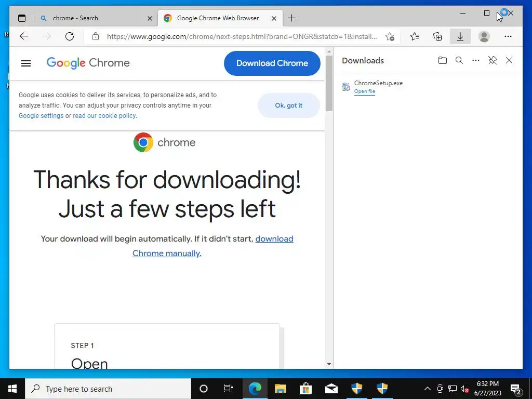Toggle the Downloads toolbar button
The width and height of the screenshot is (532, 399).
[x=460, y=37]
